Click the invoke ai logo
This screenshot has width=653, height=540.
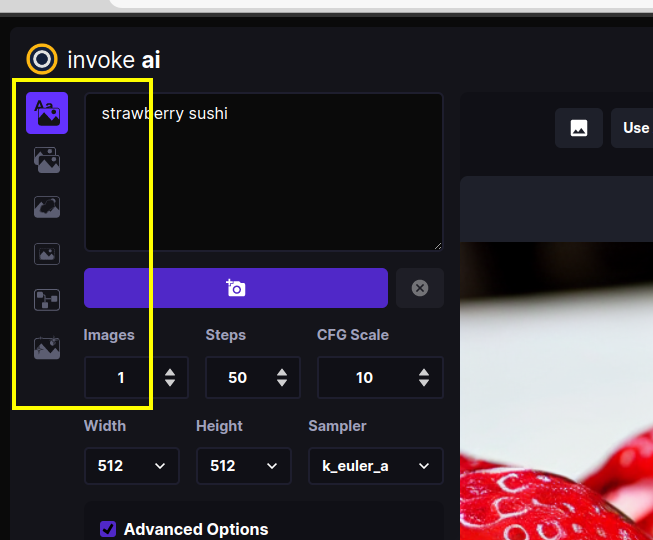tap(42, 60)
